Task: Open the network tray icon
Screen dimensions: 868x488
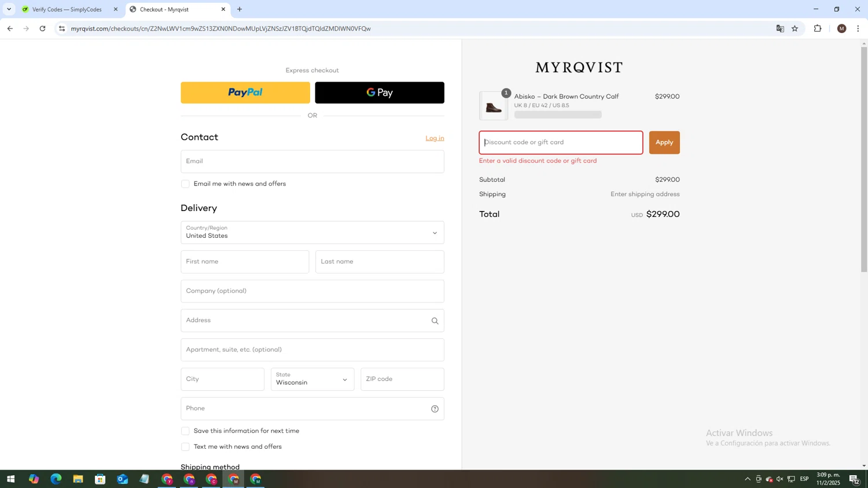Action: tap(791, 479)
